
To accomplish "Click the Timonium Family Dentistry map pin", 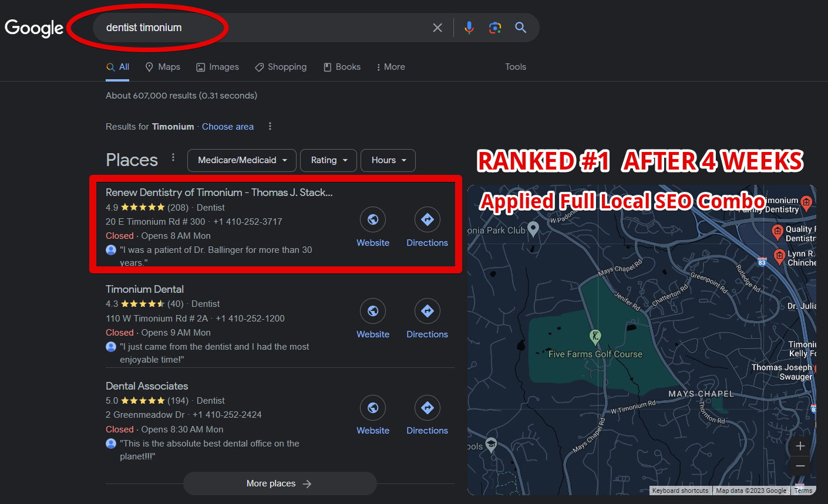I will click(x=807, y=204).
